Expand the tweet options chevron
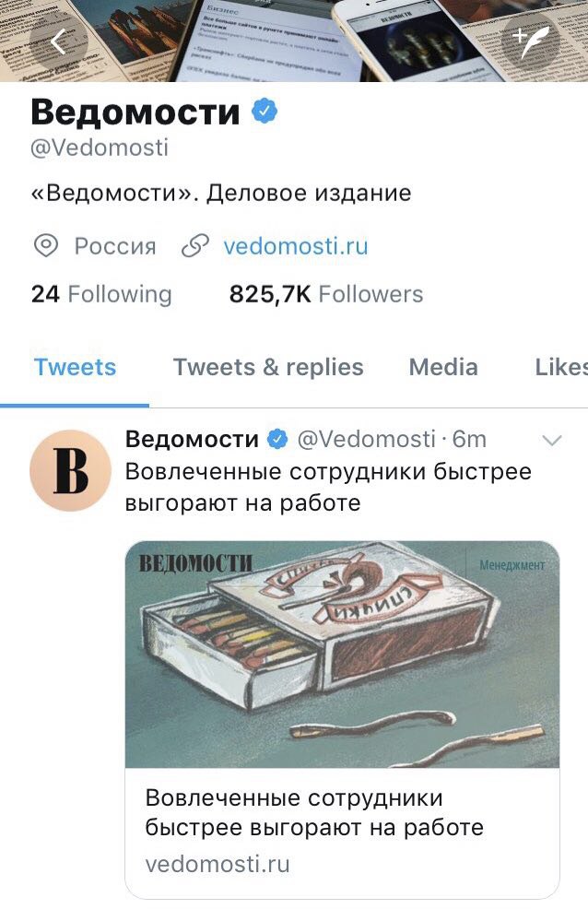 coord(552,441)
